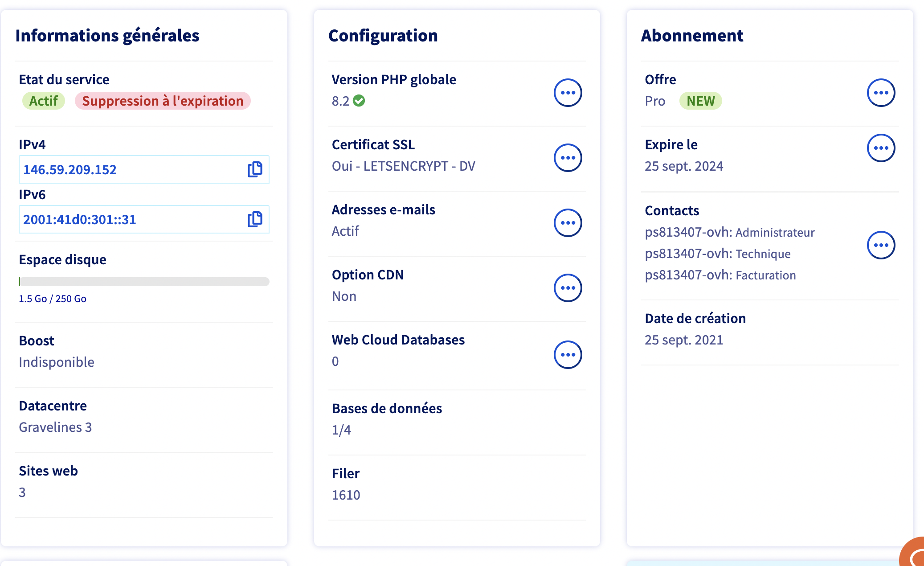924x566 pixels.
Task: Copy the IPv6 address with copy icon
Action: coord(255,219)
